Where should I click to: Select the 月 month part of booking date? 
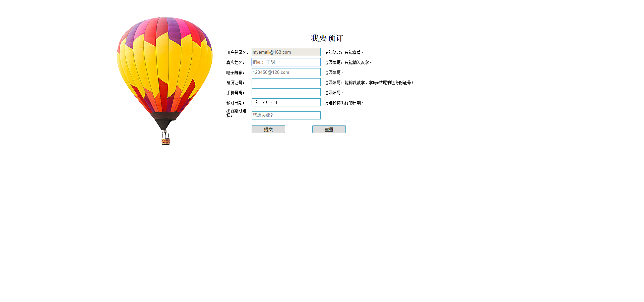[267, 102]
